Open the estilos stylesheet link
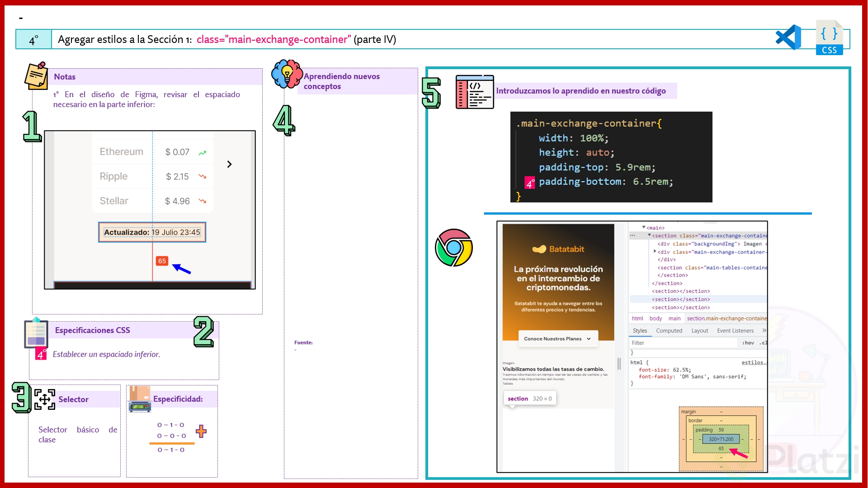 pyautogui.click(x=754, y=362)
